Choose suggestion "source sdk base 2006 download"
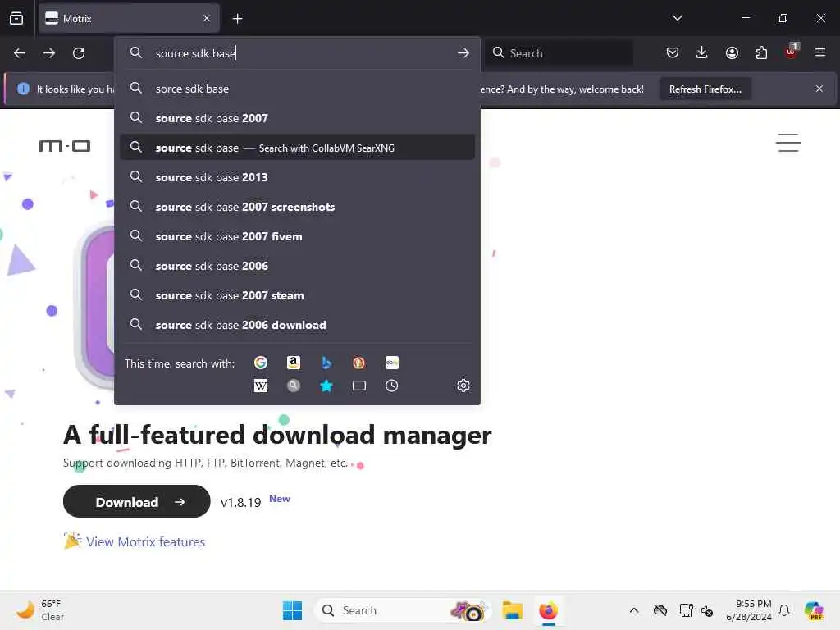The height and width of the screenshot is (630, 840). (x=297, y=325)
